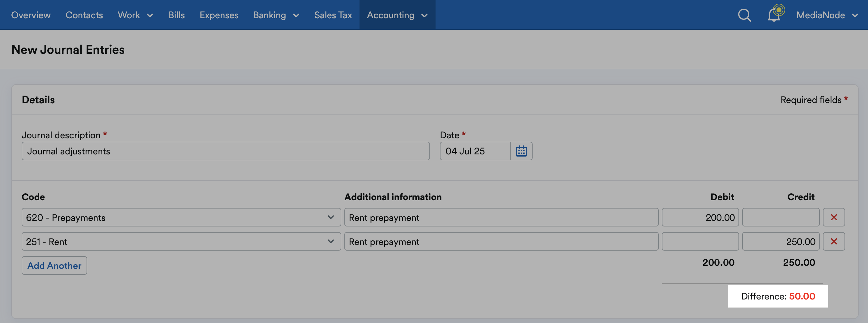This screenshot has height=323, width=868.
Task: Click the Date input field
Action: (475, 151)
